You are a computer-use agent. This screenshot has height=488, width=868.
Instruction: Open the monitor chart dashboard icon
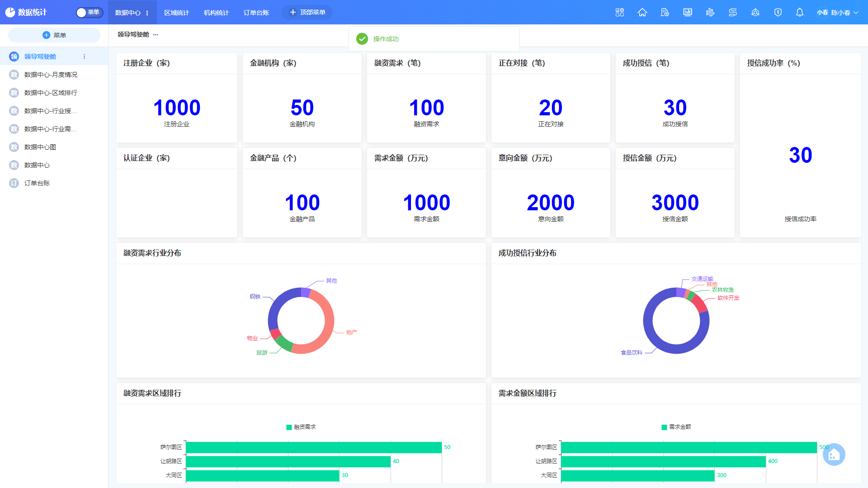tap(687, 12)
